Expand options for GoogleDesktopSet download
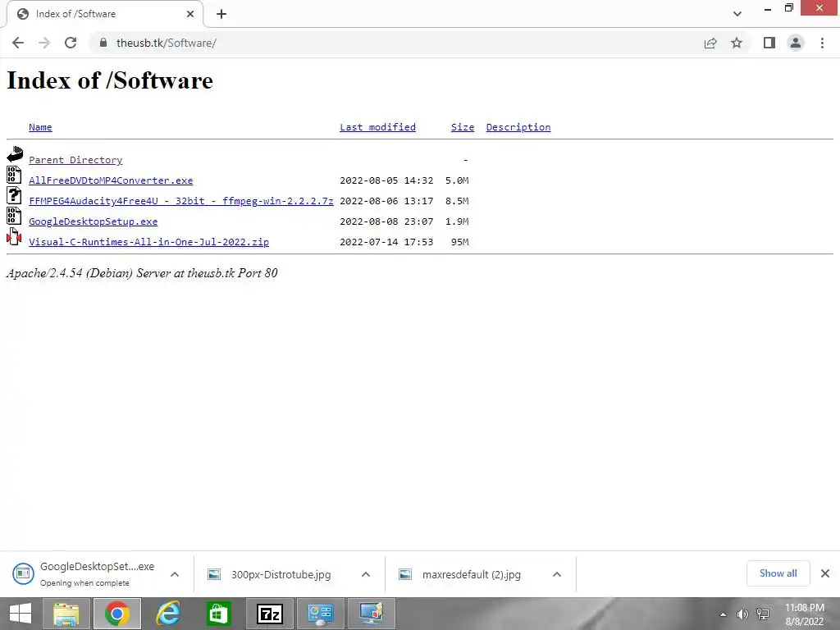Viewport: 840px width, 630px height. 175,574
